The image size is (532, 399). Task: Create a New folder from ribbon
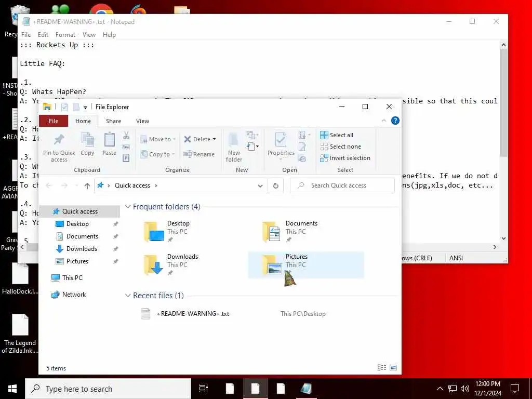tap(234, 148)
